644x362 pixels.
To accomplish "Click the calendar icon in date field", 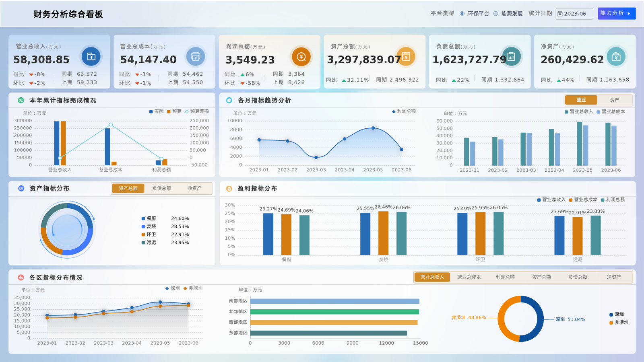I will click(560, 14).
